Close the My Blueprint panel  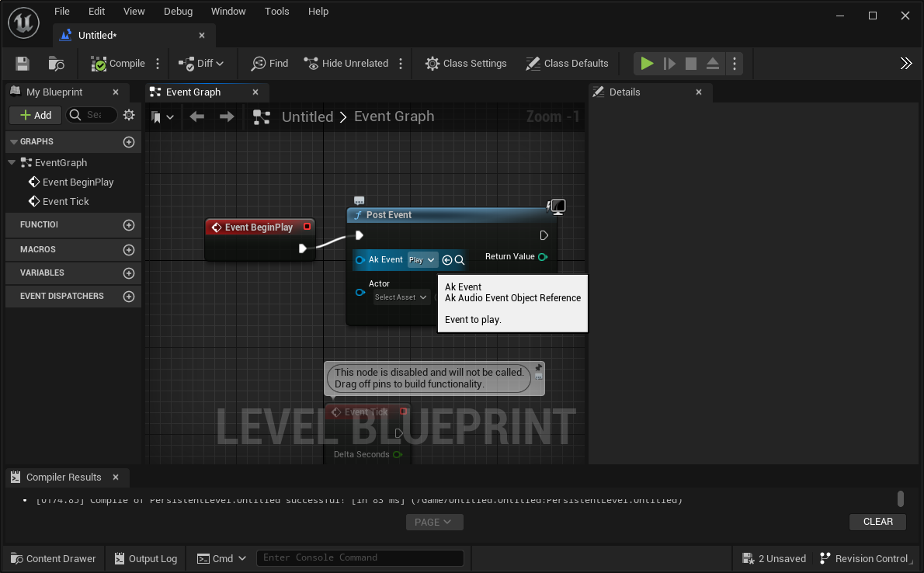click(x=116, y=92)
